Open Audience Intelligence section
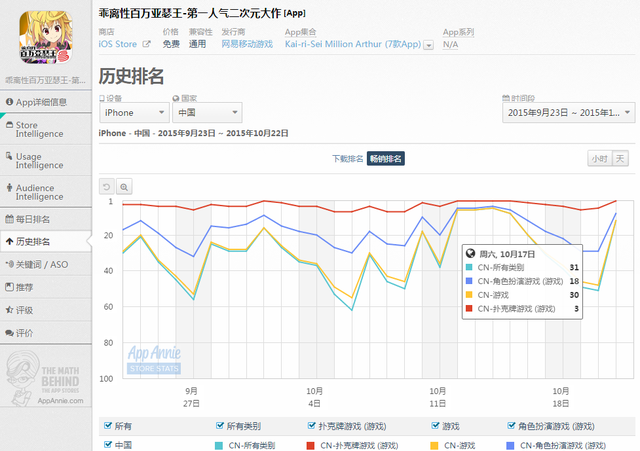The image size is (640, 451). (46, 192)
